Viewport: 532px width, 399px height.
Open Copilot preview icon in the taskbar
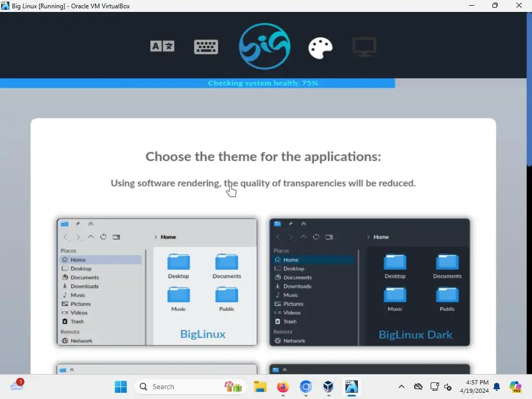tap(515, 387)
